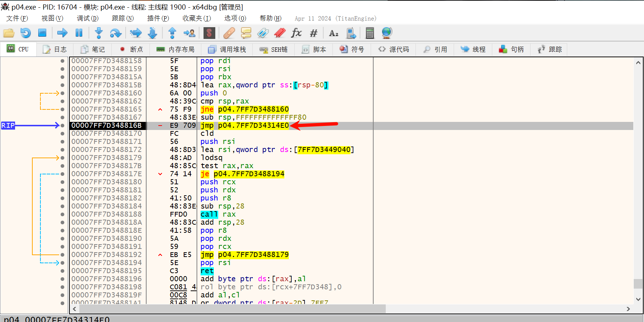Open the 跟踪(N) menu
The height and width of the screenshot is (322, 644).
tap(123, 18)
